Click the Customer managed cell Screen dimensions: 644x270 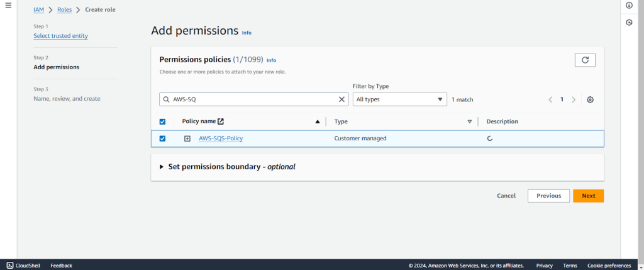click(360, 138)
